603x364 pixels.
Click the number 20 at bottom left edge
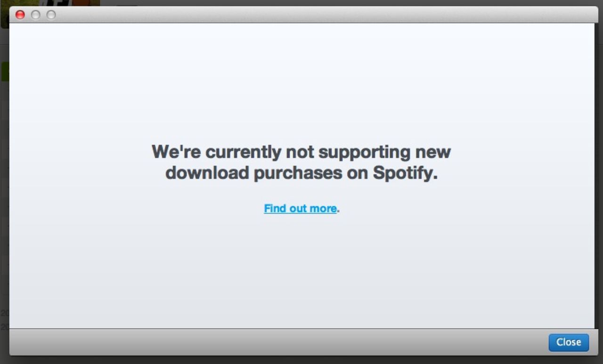(3, 313)
